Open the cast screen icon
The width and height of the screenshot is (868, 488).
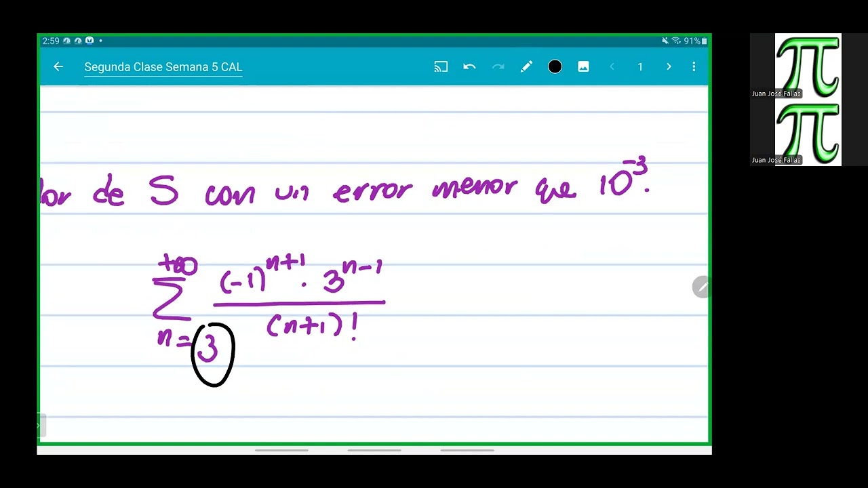441,66
